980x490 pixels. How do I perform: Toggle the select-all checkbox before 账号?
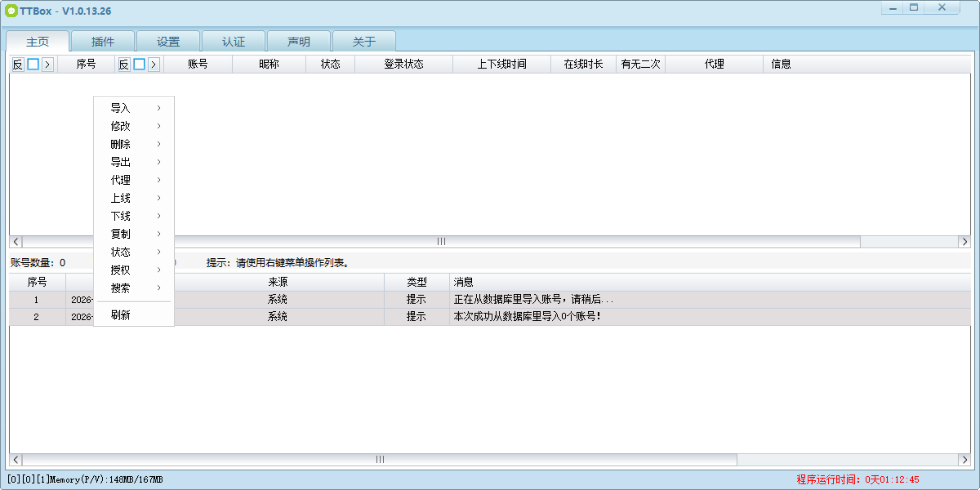(x=139, y=64)
